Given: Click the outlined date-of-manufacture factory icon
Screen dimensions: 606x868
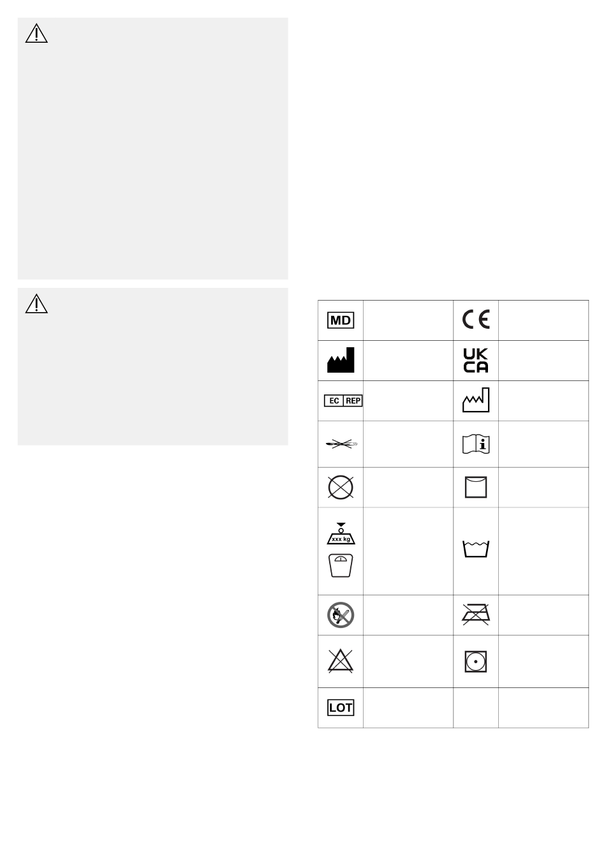Looking at the screenshot, I should coord(476,400).
